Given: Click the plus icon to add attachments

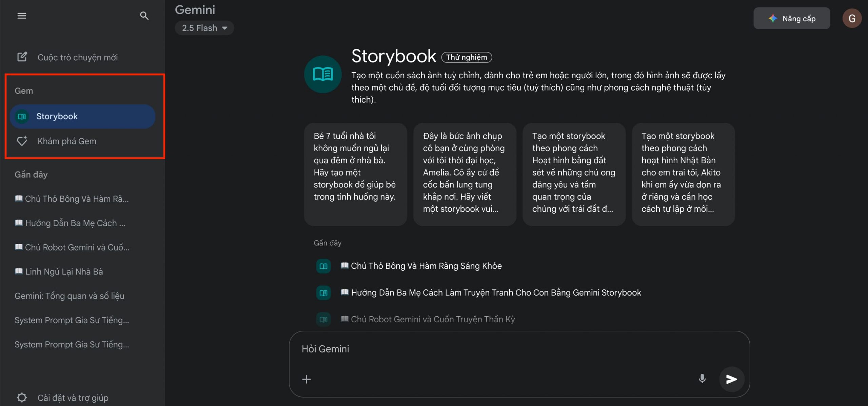Looking at the screenshot, I should pos(306,379).
